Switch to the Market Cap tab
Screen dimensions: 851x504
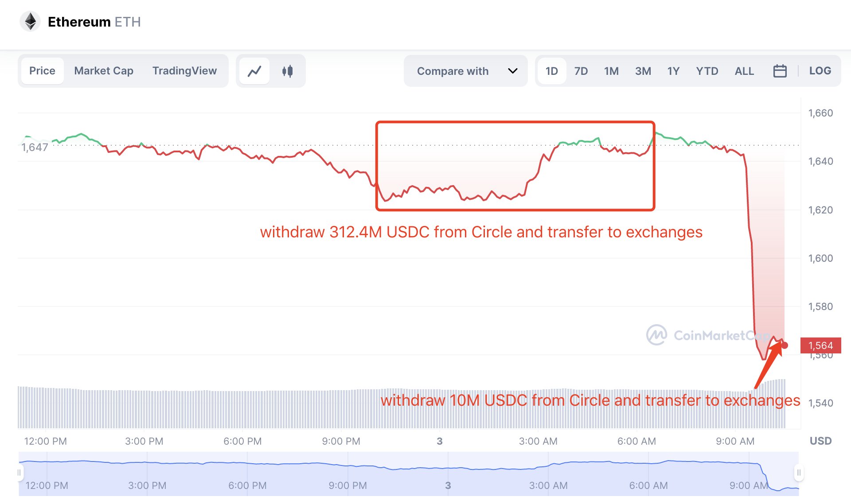(x=104, y=70)
